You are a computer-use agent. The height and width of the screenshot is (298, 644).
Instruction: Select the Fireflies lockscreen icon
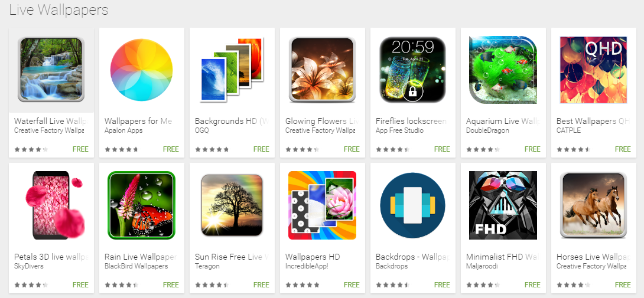click(413, 70)
